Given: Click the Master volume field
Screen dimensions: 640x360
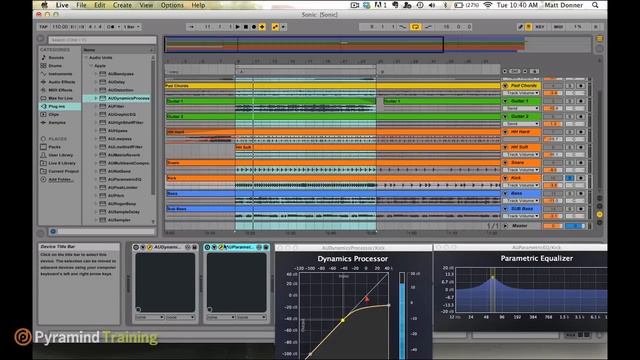Looking at the screenshot, I should (x=553, y=226).
